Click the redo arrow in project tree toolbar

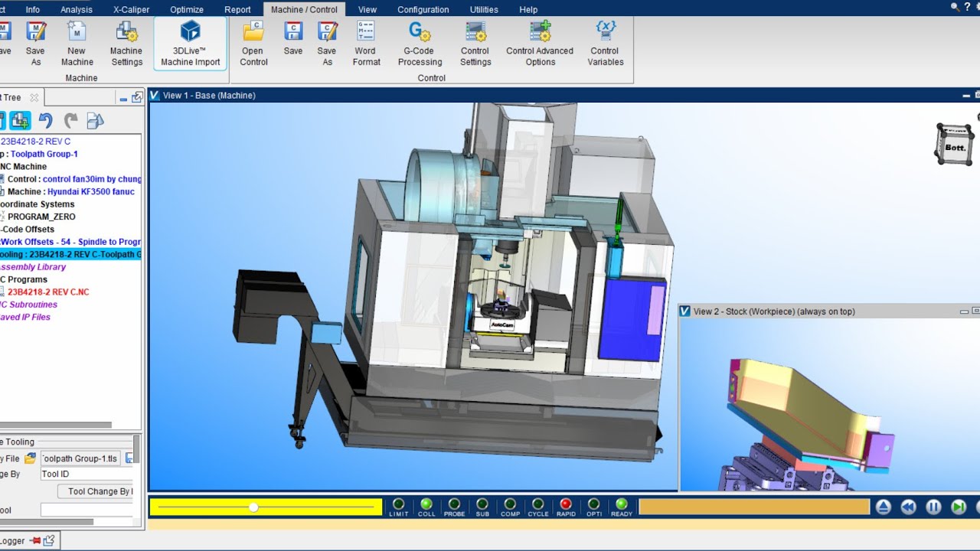click(71, 120)
